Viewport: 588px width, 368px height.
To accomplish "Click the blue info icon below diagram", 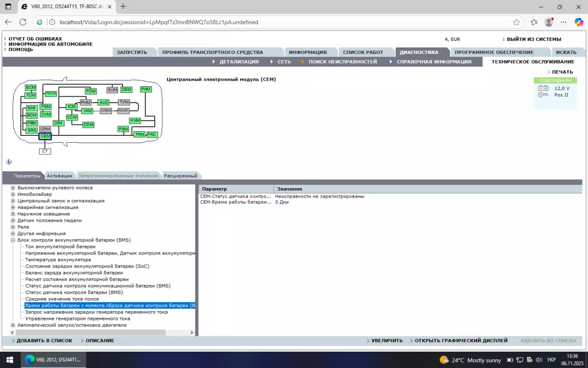I will 9,162.
